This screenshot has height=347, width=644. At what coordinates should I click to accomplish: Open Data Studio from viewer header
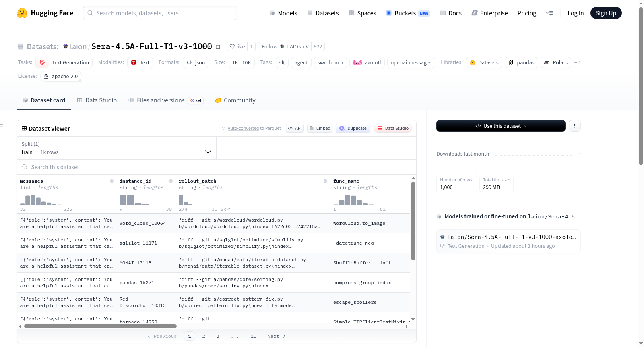393,128
